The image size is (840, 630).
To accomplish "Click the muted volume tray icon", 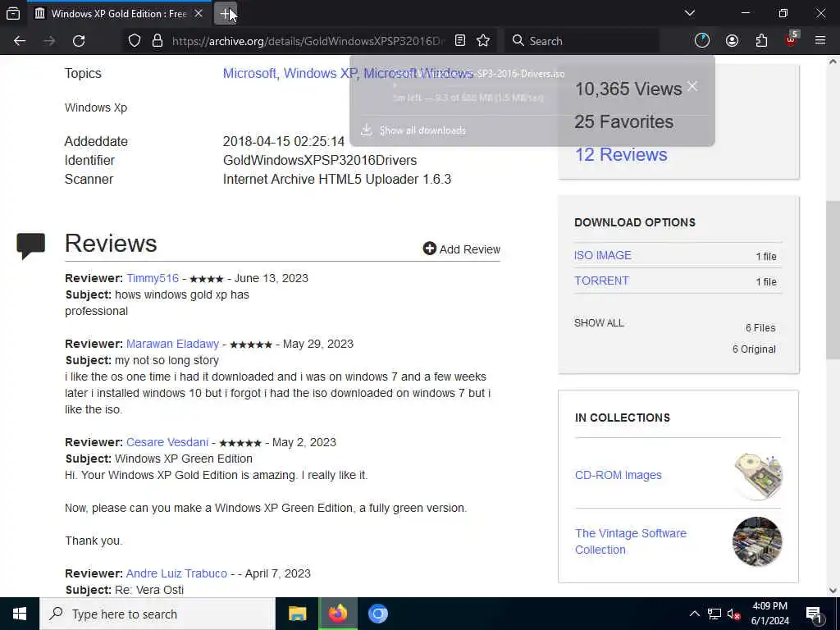I will coord(734,614).
